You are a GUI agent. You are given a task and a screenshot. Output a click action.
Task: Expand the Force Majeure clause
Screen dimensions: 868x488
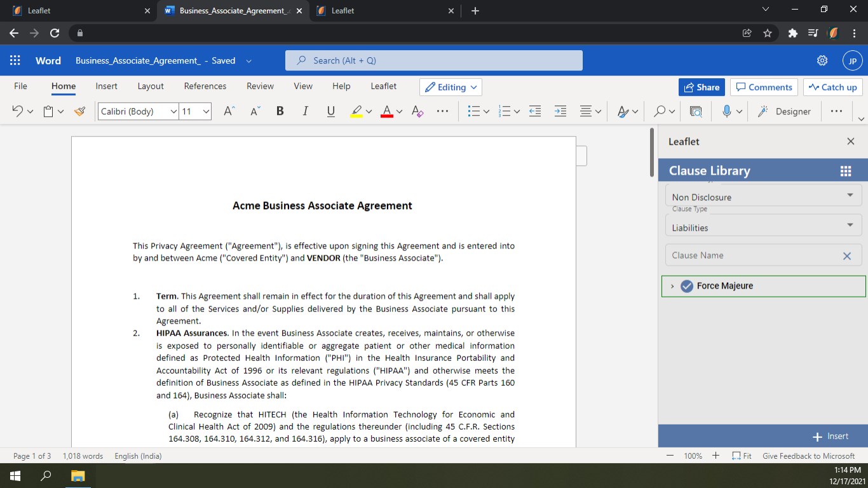pos(672,286)
